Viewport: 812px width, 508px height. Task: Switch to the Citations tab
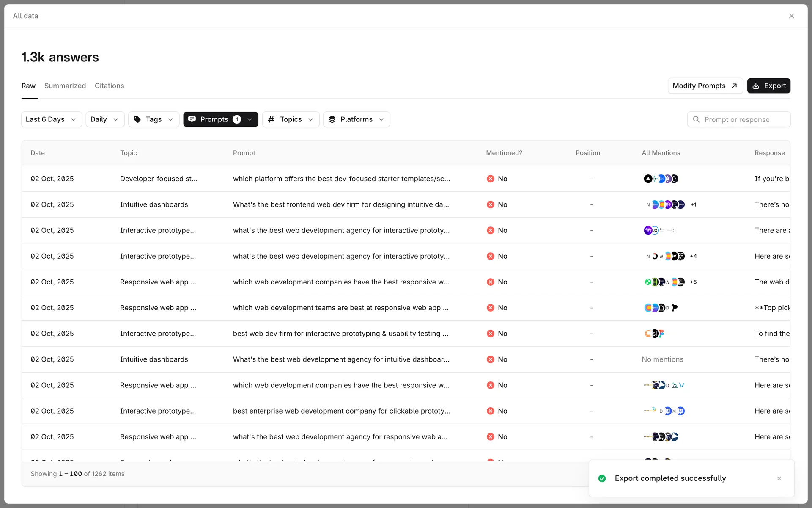(109, 86)
